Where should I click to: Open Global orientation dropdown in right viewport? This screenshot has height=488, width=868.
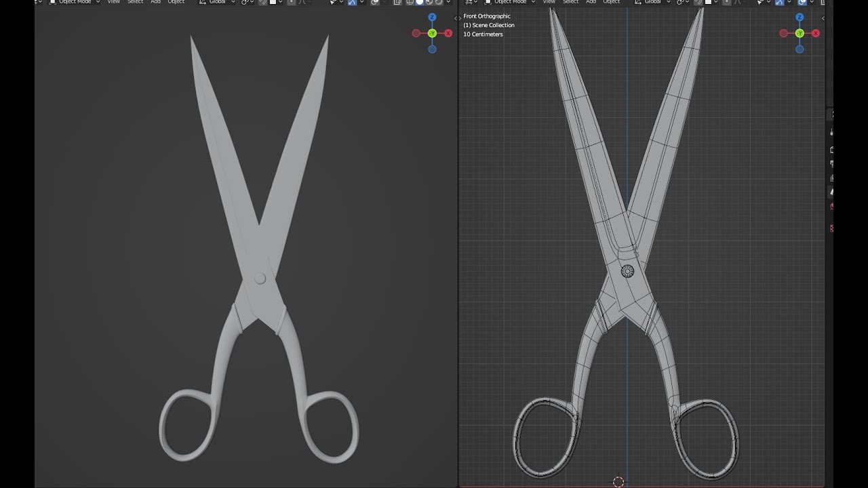[x=652, y=2]
